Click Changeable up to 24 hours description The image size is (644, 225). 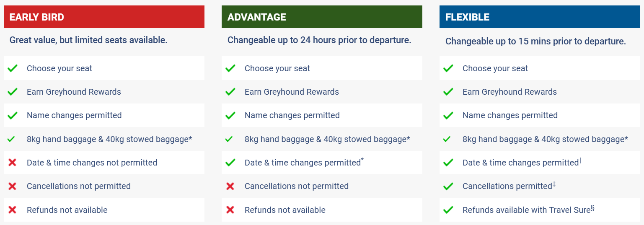(319, 40)
